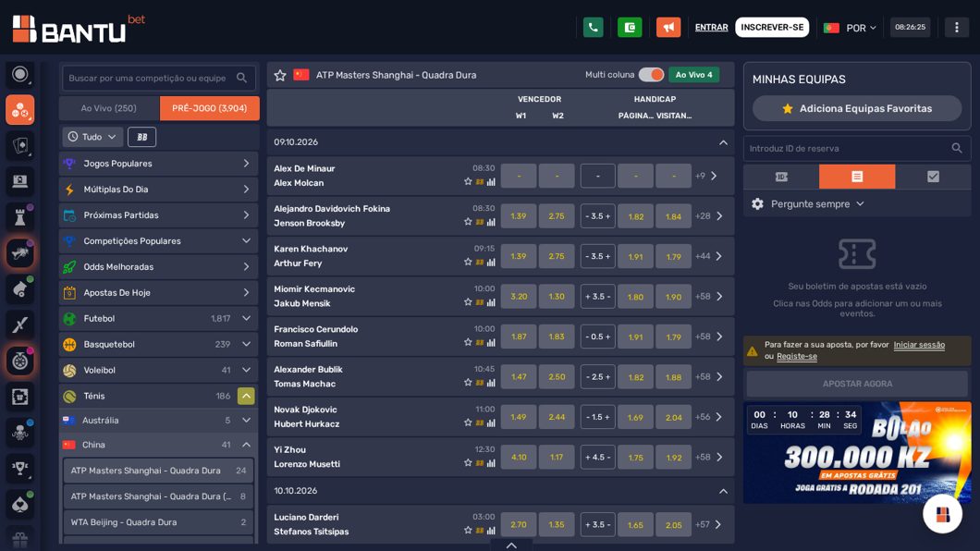Viewport: 980px width, 551px height.
Task: Select the sports balls icon in sidebar
Action: coord(20,110)
